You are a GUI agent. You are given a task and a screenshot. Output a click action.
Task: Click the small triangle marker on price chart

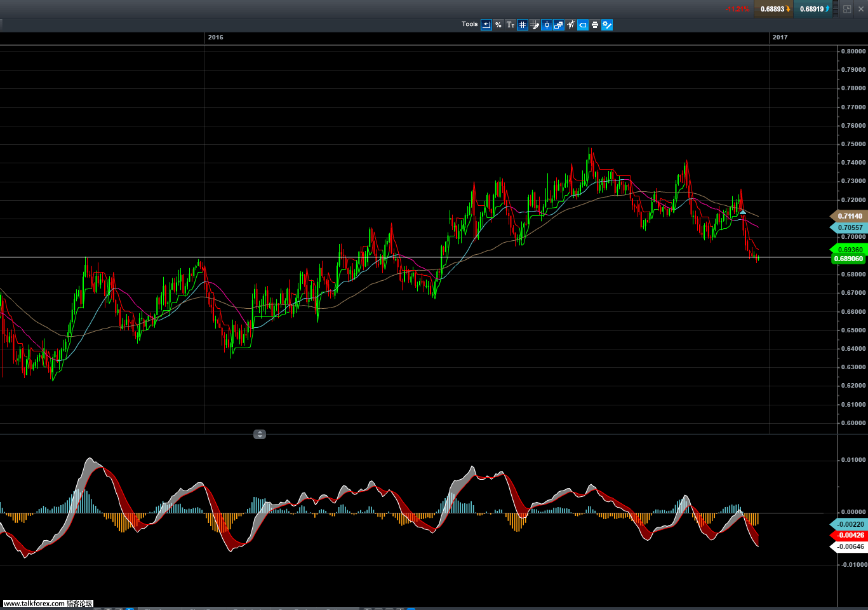[743, 212]
